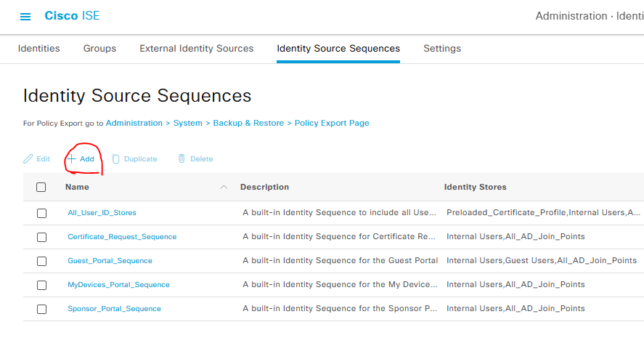Switch to the Identities tab
This screenshot has width=644, height=346.
39,49
